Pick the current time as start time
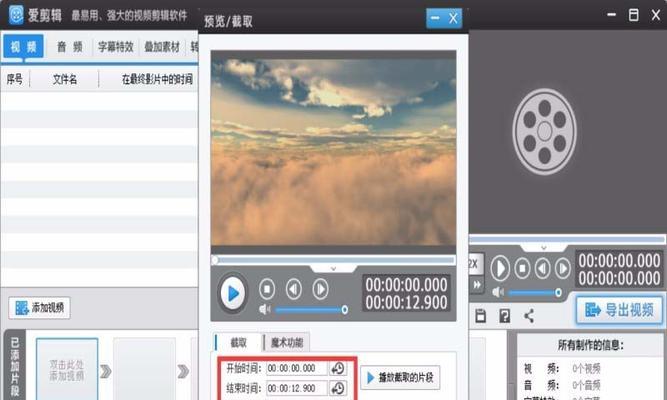 338,368
